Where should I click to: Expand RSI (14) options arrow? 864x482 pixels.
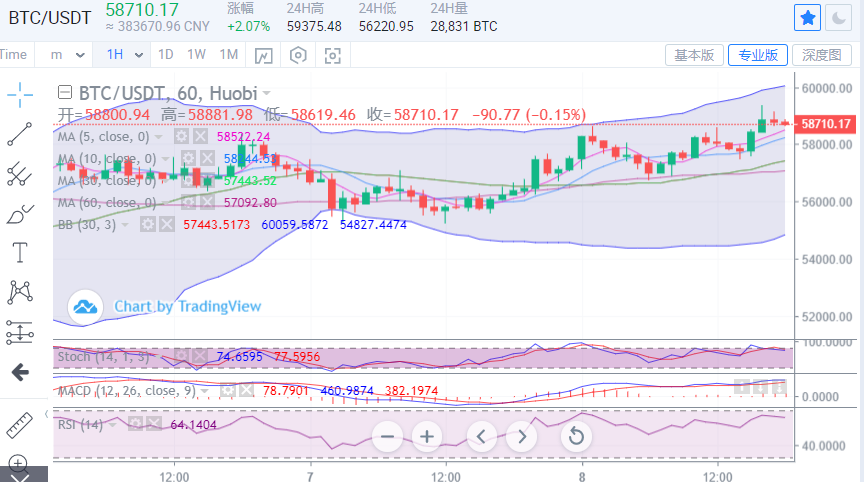(113, 425)
